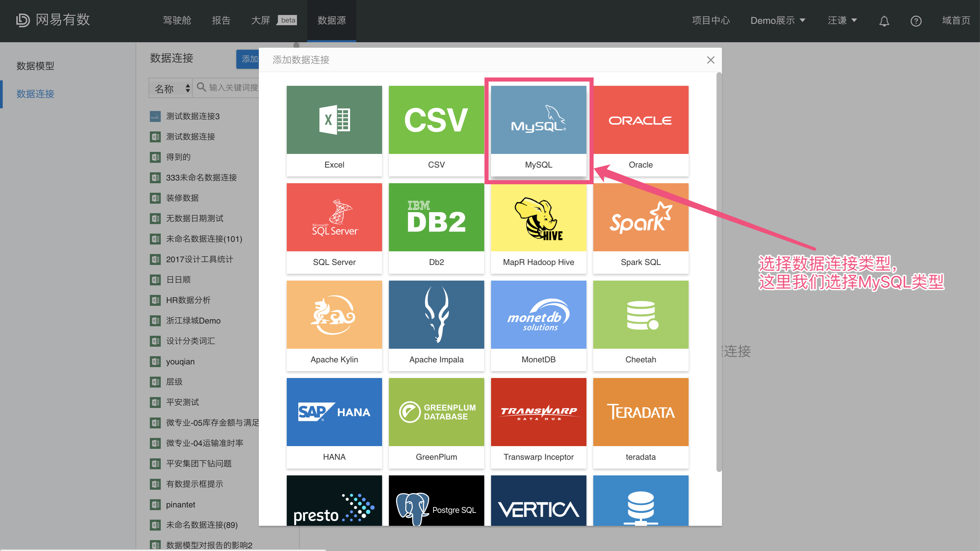Open 未命名数据连接(101)
Screen dimensions: 980x551
point(204,239)
